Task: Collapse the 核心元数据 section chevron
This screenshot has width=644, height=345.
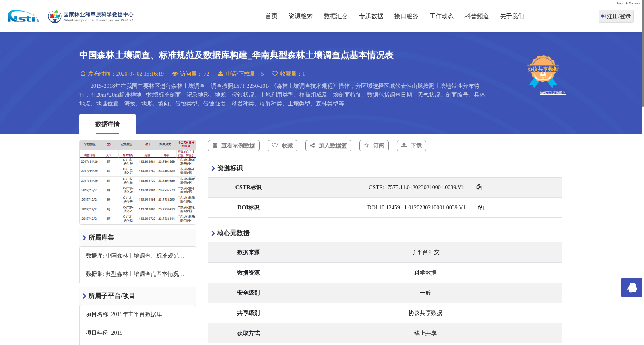Action: 213,233
